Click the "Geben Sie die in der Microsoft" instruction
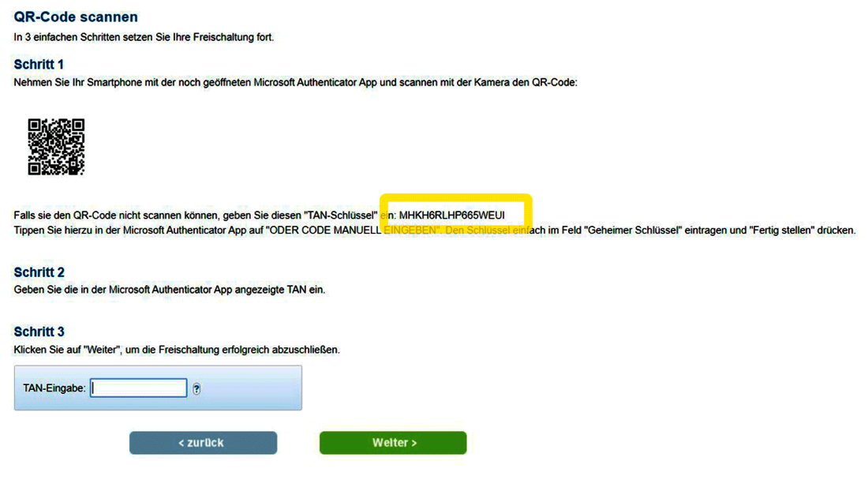The image size is (868, 480). [x=169, y=290]
